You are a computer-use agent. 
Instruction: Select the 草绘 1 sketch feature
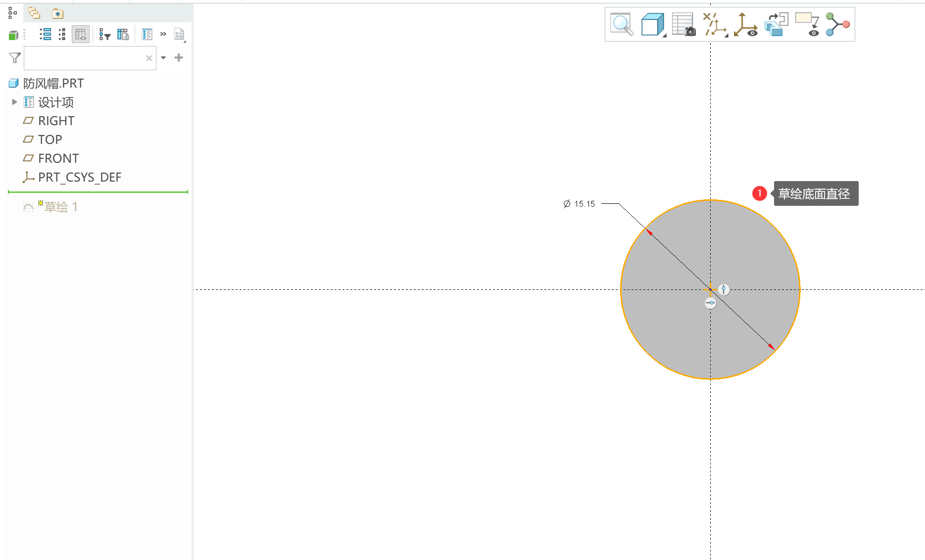coord(50,207)
